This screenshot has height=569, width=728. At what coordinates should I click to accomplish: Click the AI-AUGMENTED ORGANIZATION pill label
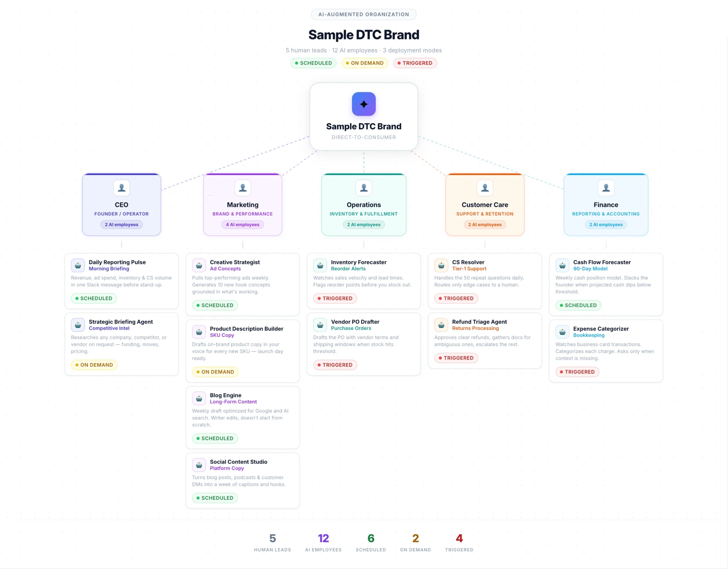364,14
